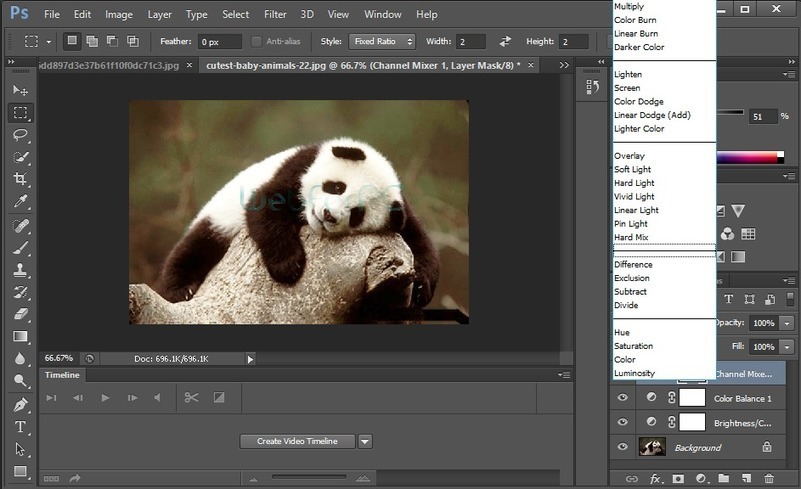This screenshot has width=801, height=489.
Task: Select the Horizontal Type tool
Action: click(x=20, y=427)
